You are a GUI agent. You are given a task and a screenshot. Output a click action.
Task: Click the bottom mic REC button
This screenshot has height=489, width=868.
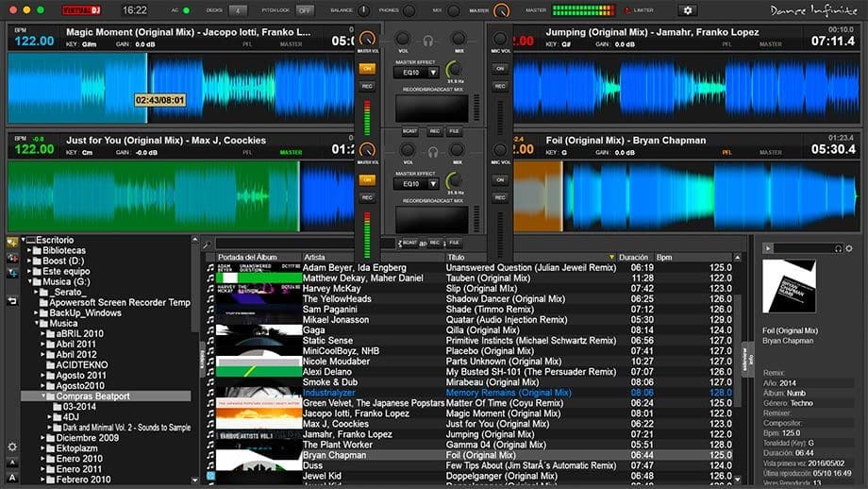500,197
